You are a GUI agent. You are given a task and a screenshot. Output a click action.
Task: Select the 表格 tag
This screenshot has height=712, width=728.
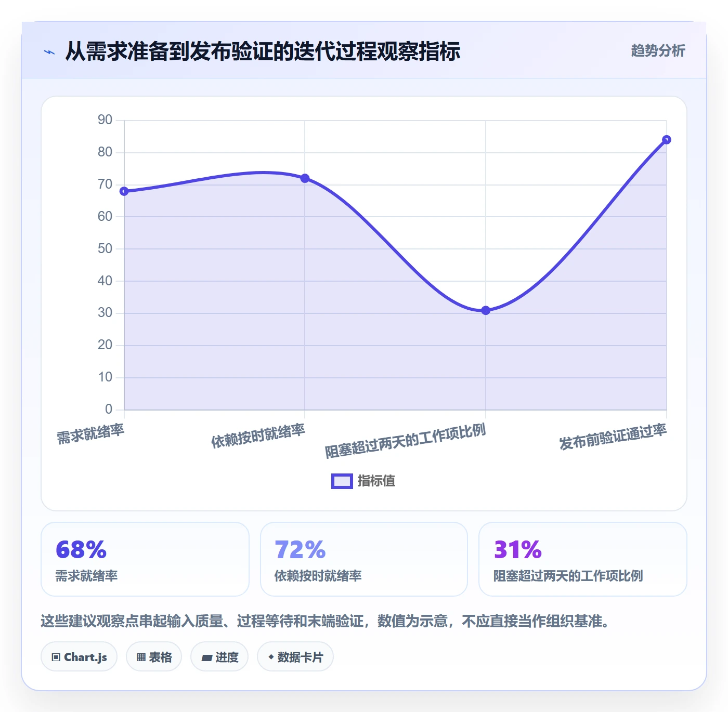pos(154,657)
